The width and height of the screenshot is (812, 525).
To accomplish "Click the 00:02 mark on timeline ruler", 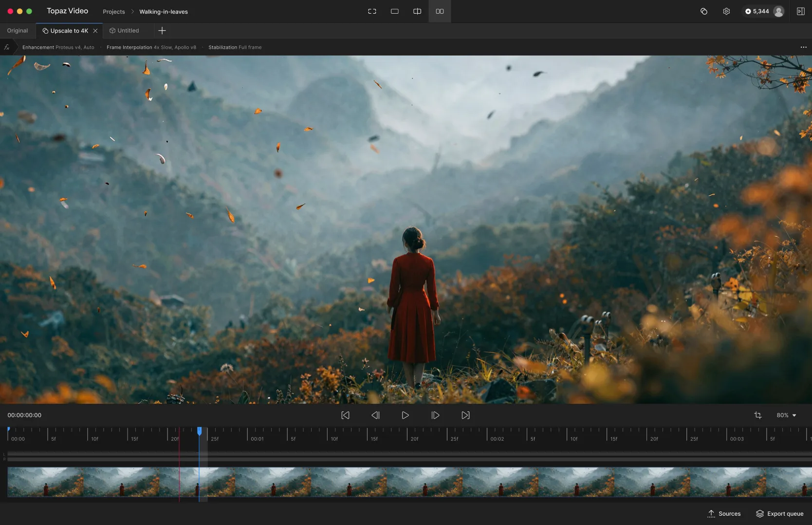I will tap(497, 439).
